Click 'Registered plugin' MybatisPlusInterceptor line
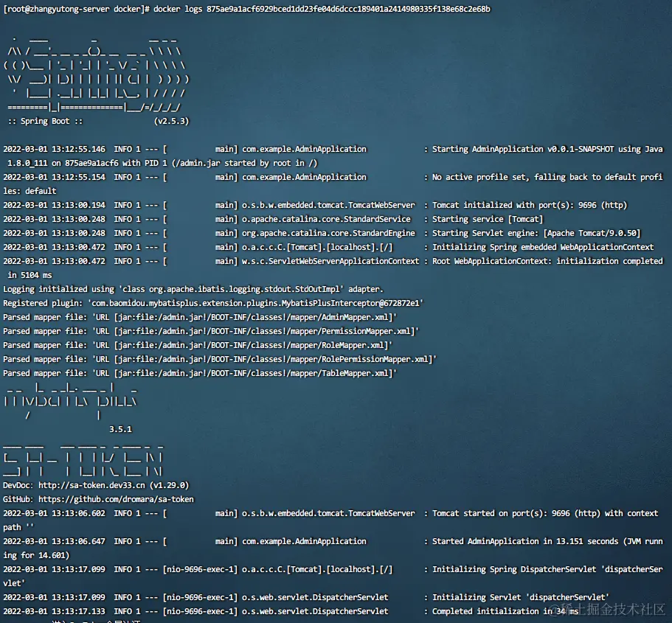The height and width of the screenshot is (623, 672). click(213, 303)
